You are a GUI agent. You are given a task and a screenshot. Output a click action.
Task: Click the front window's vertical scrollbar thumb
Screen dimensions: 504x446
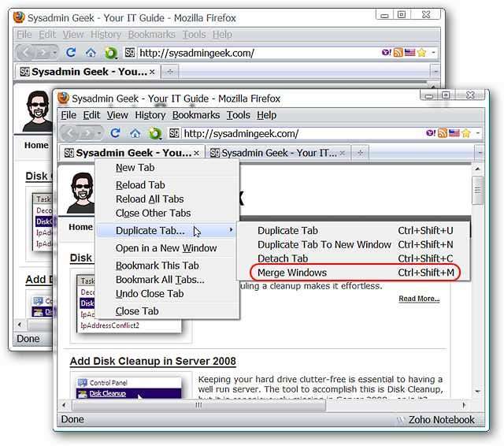(477, 190)
